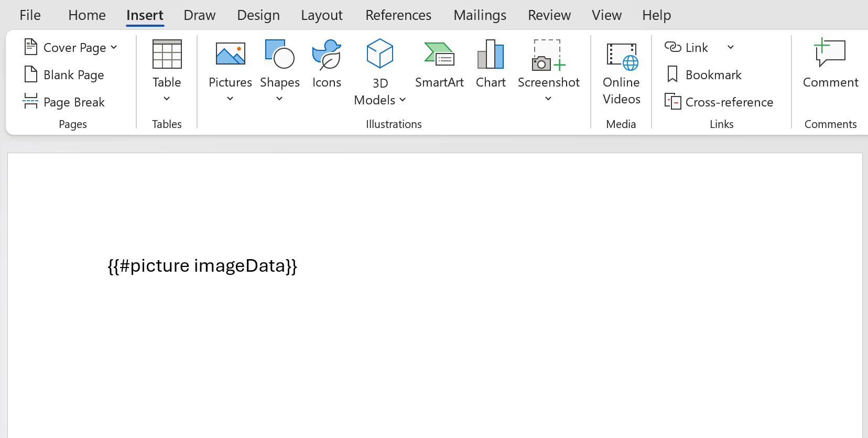Screen dimensions: 868x438
Task: Insert a table using the Table icon
Action: [x=167, y=55]
